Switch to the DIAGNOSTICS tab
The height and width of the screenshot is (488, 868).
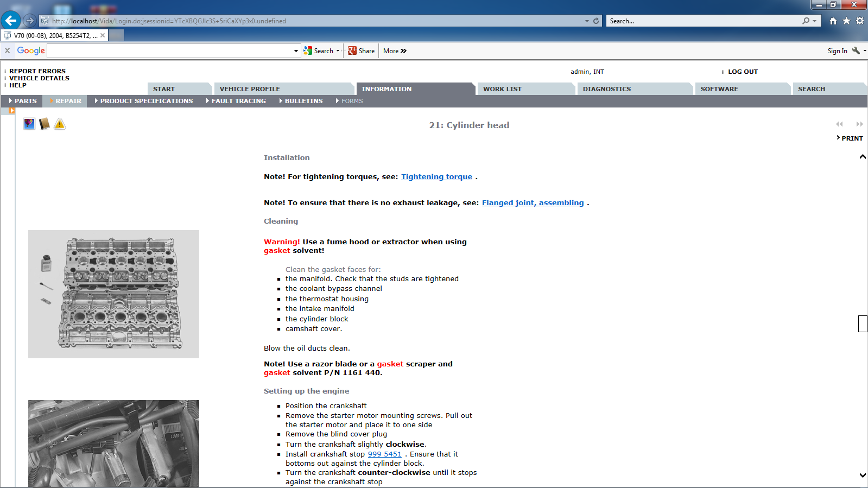pyautogui.click(x=606, y=89)
